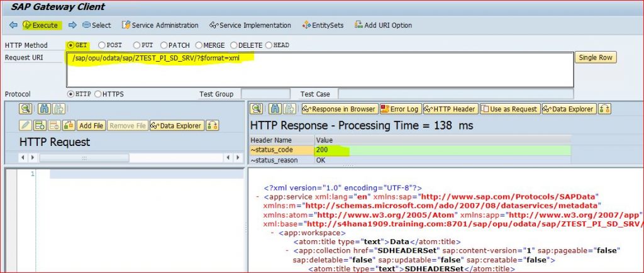Click the pencil edit icon in request pane
This screenshot has width=644, height=273.
click(25, 126)
